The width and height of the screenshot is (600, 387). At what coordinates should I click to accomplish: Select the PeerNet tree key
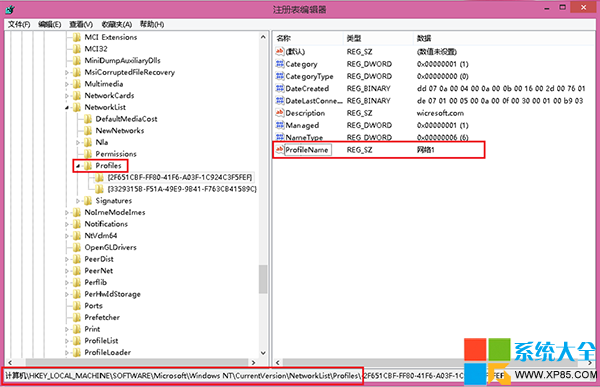98,271
